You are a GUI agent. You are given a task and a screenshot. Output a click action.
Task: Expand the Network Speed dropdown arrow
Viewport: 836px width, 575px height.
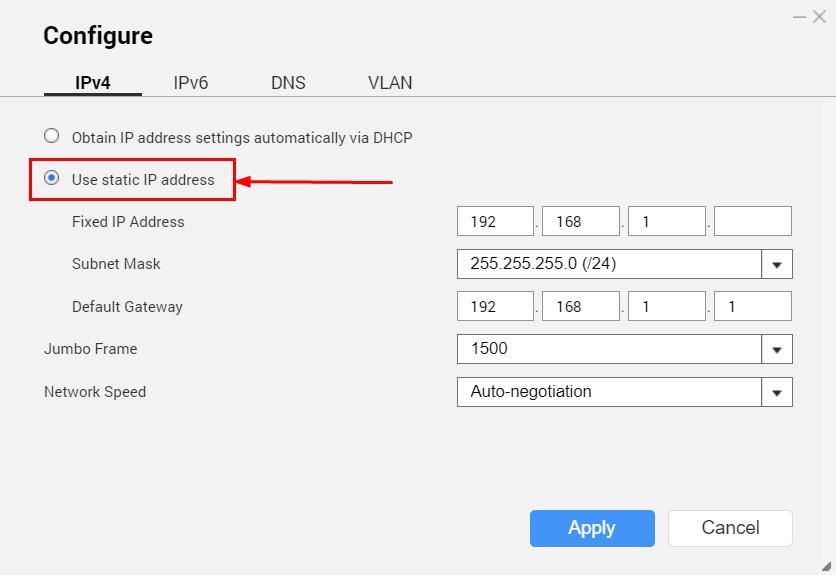coord(777,392)
